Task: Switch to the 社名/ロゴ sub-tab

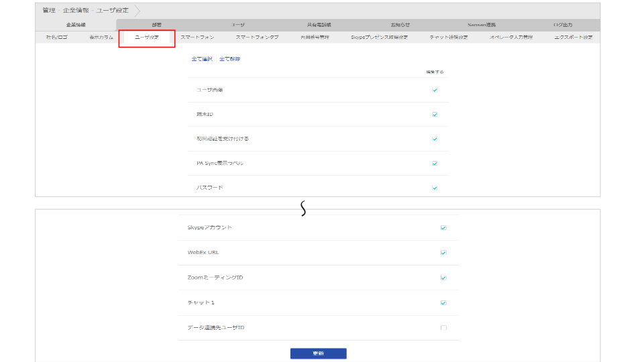Action: pos(56,37)
